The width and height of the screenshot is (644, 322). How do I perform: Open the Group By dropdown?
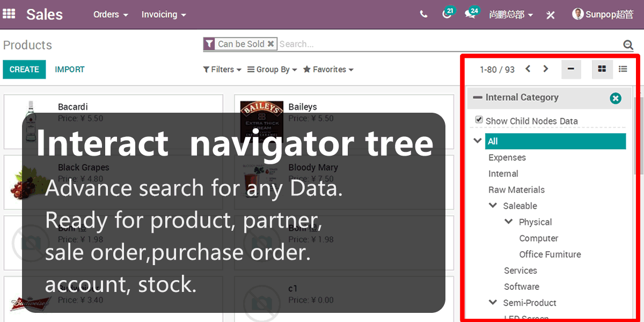(x=272, y=70)
